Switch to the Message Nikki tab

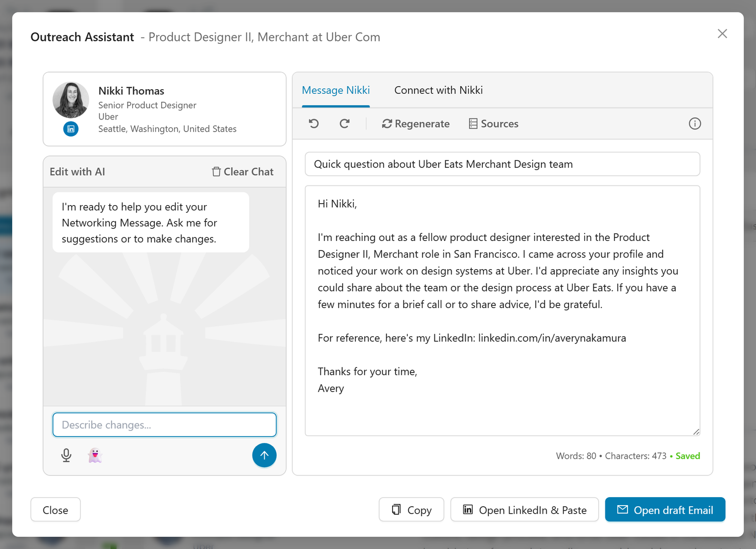click(x=336, y=90)
